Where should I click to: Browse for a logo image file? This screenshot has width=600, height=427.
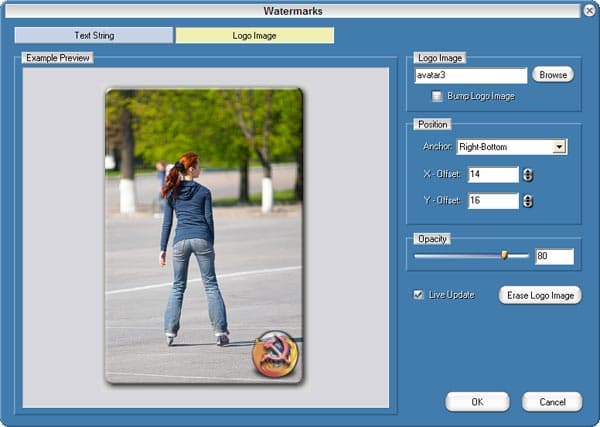pyautogui.click(x=553, y=75)
